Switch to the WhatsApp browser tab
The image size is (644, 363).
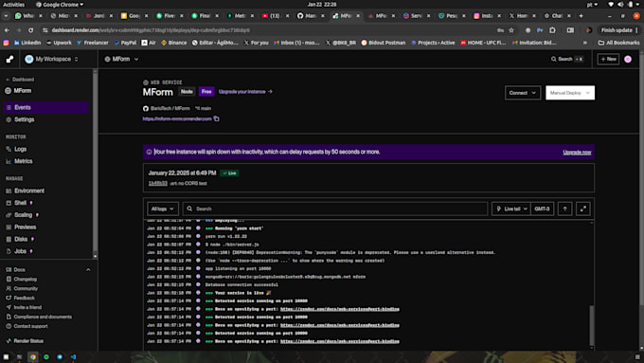pos(28,15)
